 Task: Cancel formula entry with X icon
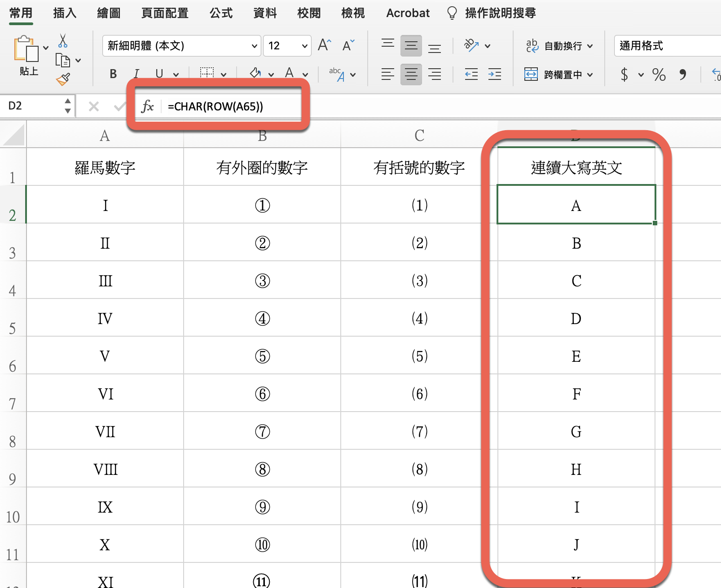tap(94, 106)
